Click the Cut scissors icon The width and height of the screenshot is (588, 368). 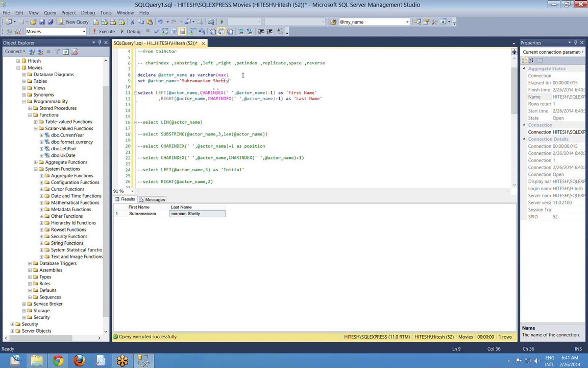pos(132,22)
